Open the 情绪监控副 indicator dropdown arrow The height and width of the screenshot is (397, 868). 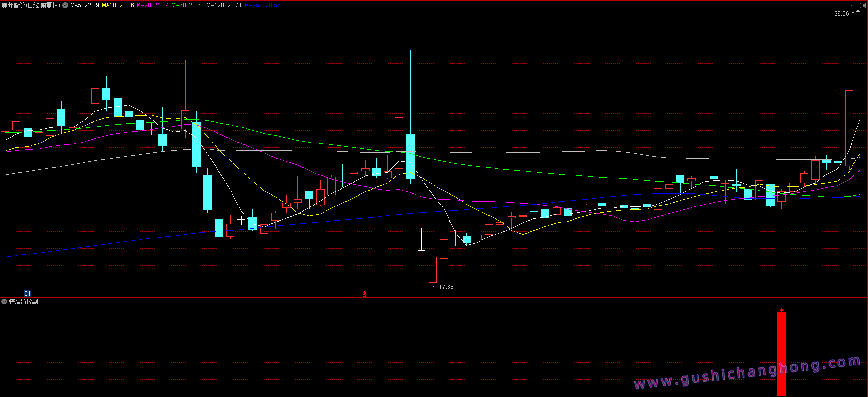click(4, 302)
